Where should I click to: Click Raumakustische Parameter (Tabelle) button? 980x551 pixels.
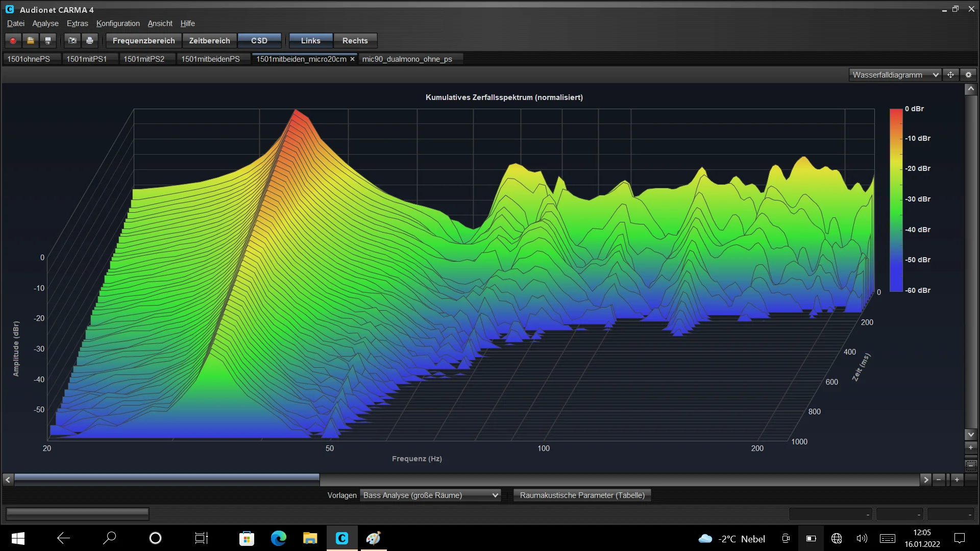pos(582,495)
